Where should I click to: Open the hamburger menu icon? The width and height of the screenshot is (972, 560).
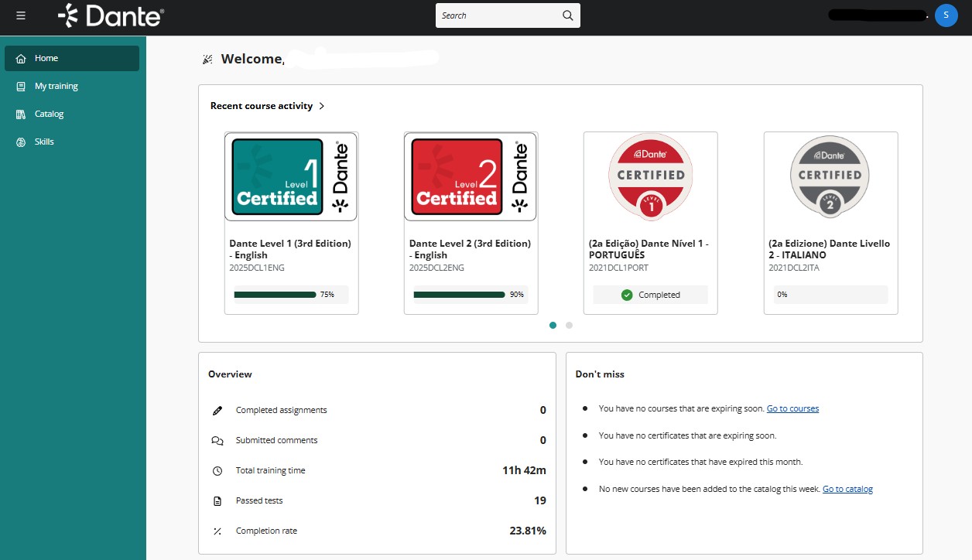point(21,15)
